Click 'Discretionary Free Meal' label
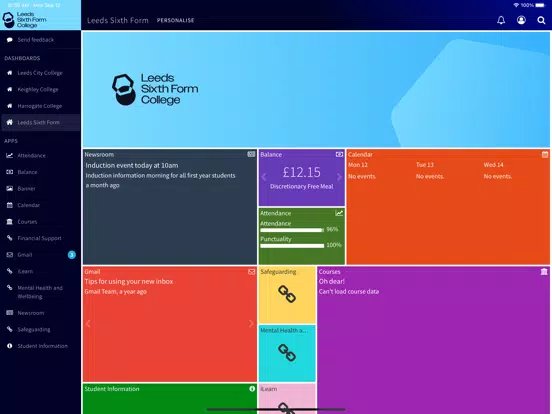552x414 pixels. 302,187
